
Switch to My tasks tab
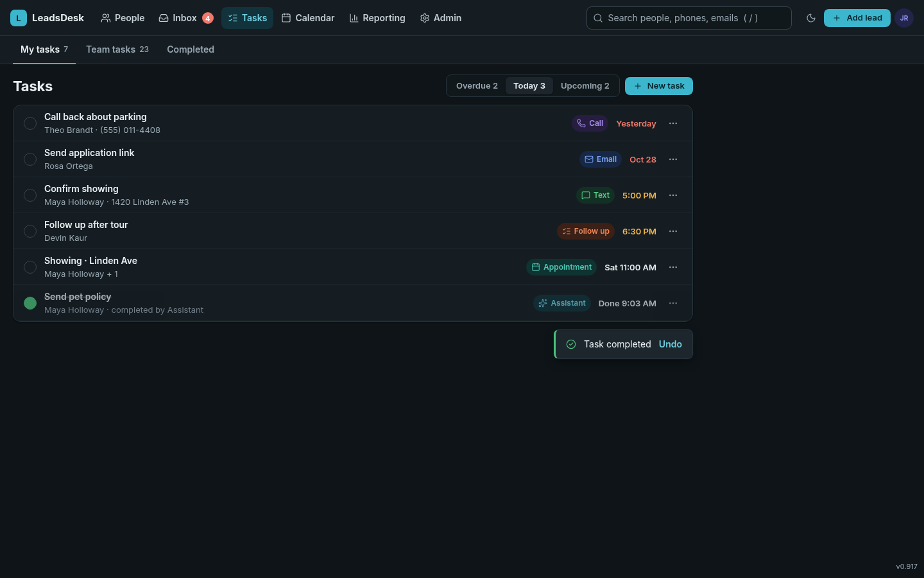44,49
